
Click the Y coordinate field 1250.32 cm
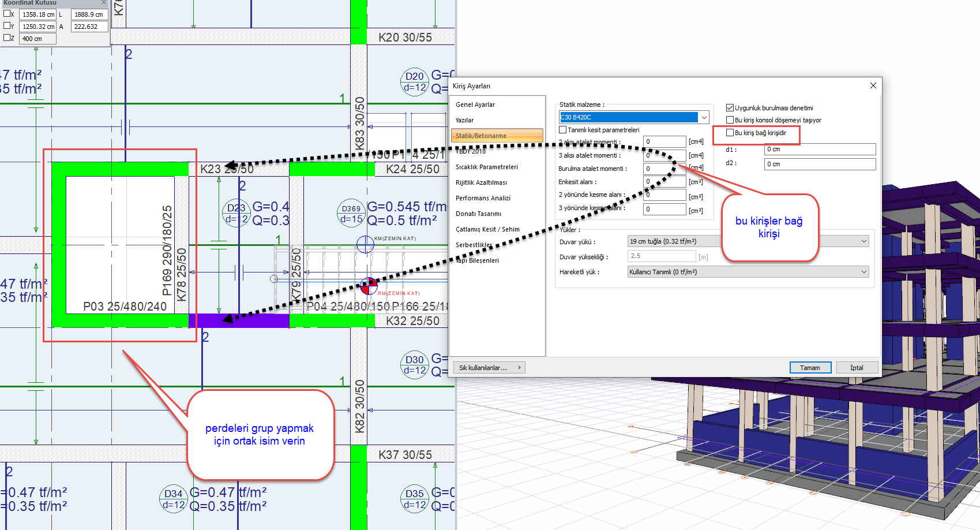click(x=38, y=27)
